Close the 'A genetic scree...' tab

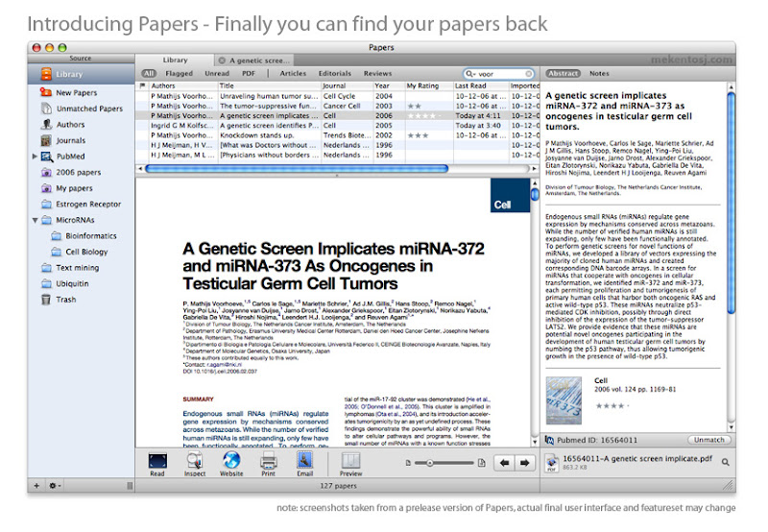222,60
